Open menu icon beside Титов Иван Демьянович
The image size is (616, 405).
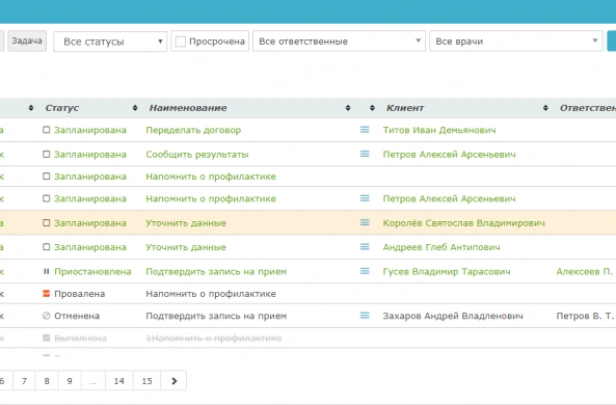tap(365, 130)
